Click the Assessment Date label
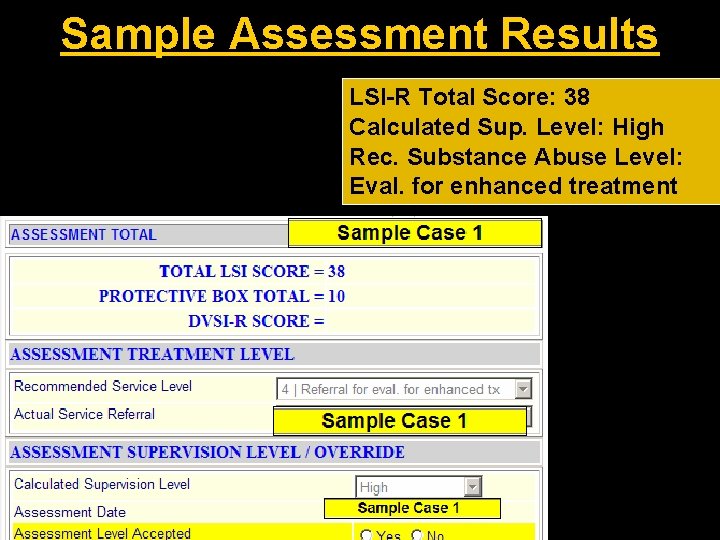 click(70, 512)
